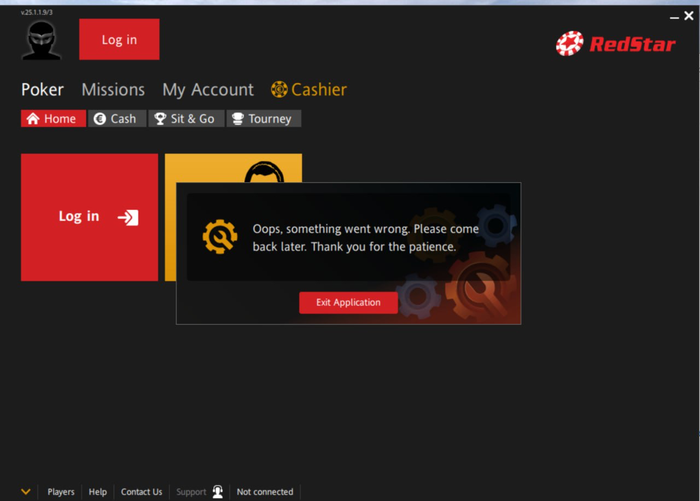Click the masked player avatar icon
Screen dimensions: 700x501
[x=41, y=41]
